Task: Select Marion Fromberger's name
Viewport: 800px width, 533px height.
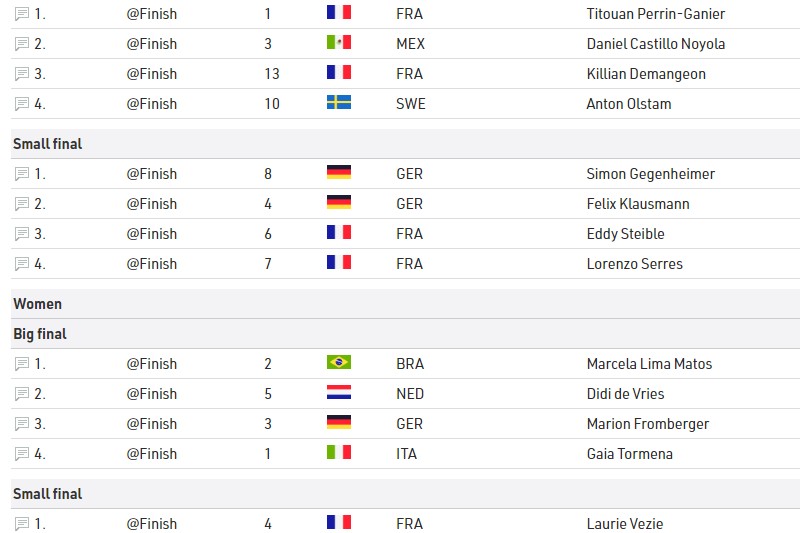Action: pos(648,424)
